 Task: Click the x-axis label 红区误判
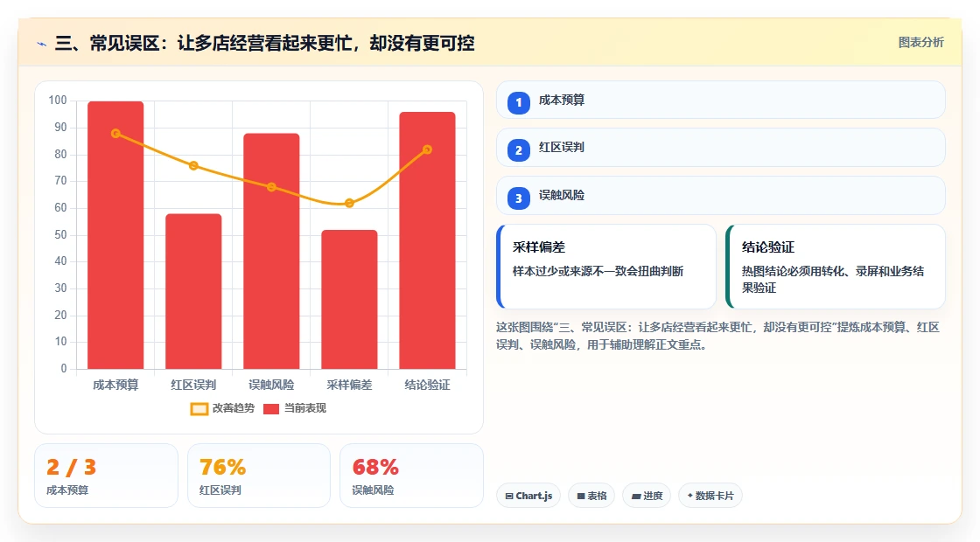coord(193,386)
